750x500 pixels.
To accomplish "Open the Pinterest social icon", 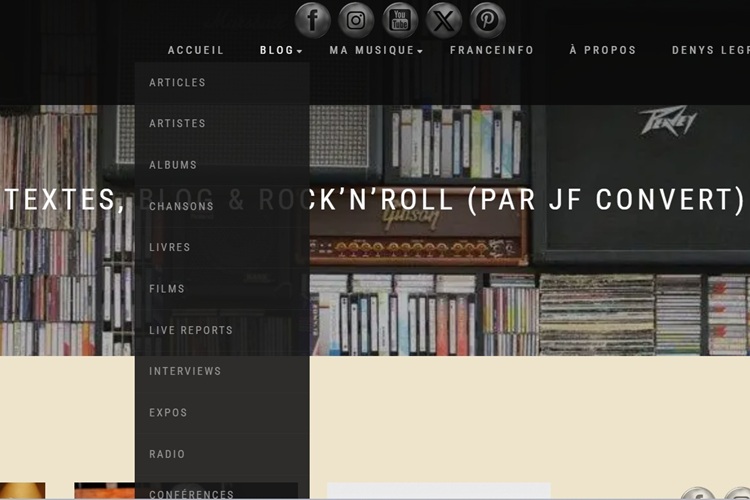I will pos(487,20).
